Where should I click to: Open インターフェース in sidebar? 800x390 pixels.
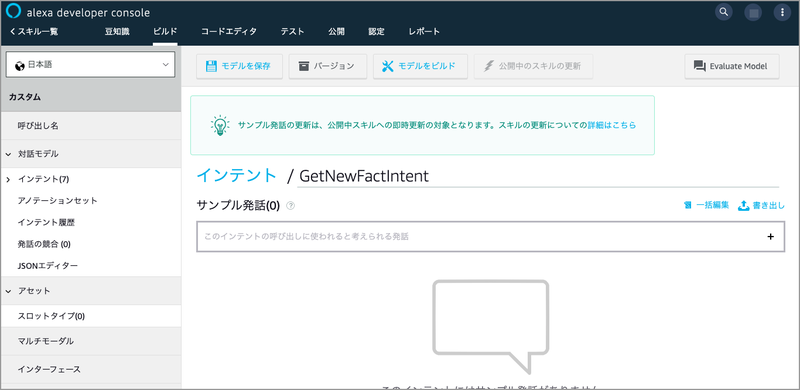pos(91,369)
